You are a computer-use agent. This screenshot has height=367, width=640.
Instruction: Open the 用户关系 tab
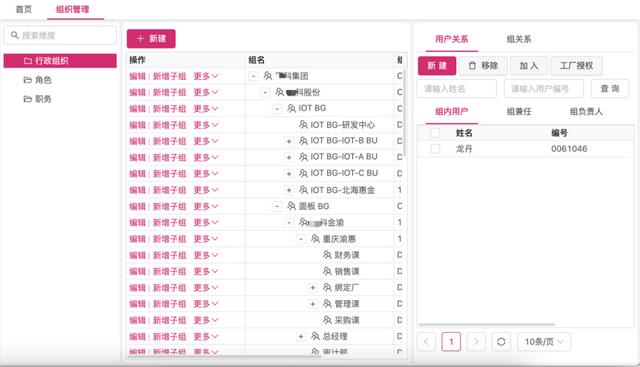coord(451,39)
